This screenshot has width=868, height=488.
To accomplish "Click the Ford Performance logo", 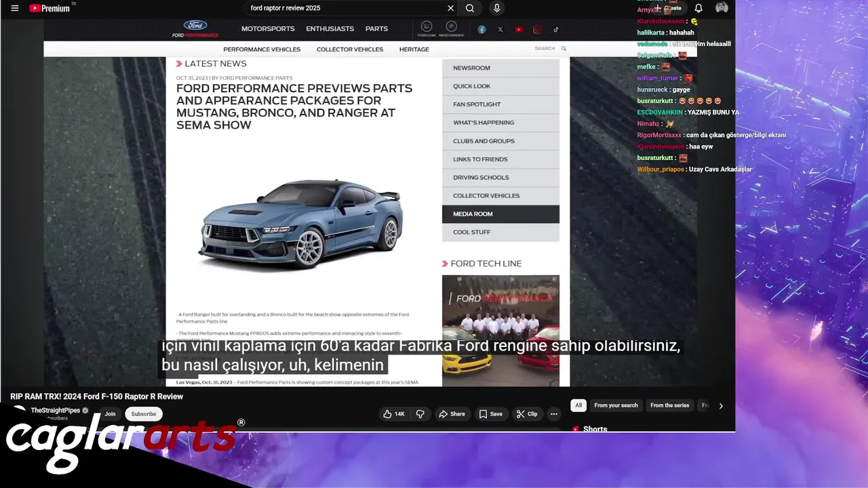I will (195, 29).
